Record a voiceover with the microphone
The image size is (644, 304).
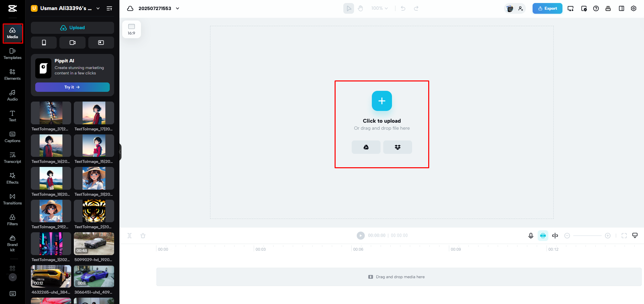(x=531, y=236)
